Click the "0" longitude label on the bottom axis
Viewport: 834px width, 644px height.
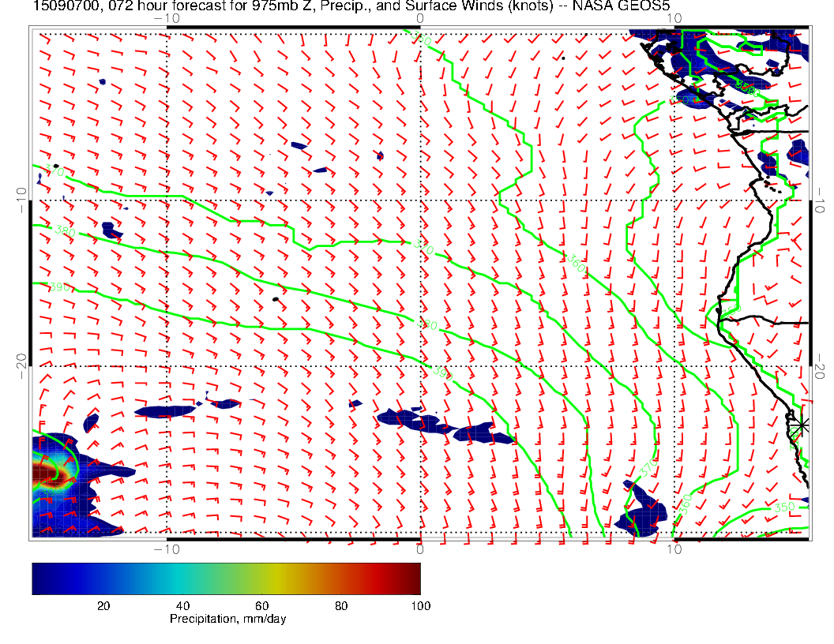pos(420,549)
